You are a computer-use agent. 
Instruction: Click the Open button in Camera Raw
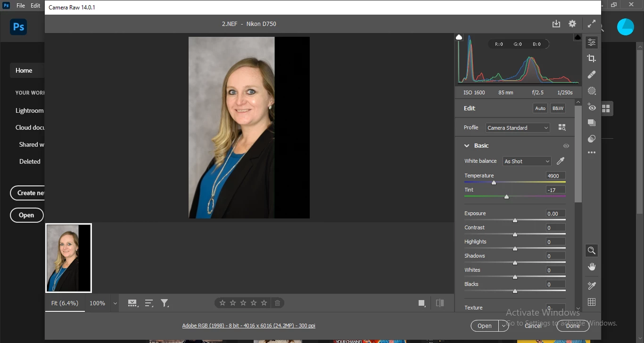(485, 326)
